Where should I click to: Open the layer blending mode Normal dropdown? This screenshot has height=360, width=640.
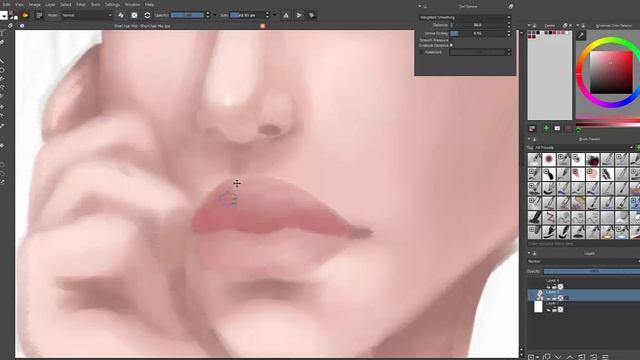pos(584,261)
